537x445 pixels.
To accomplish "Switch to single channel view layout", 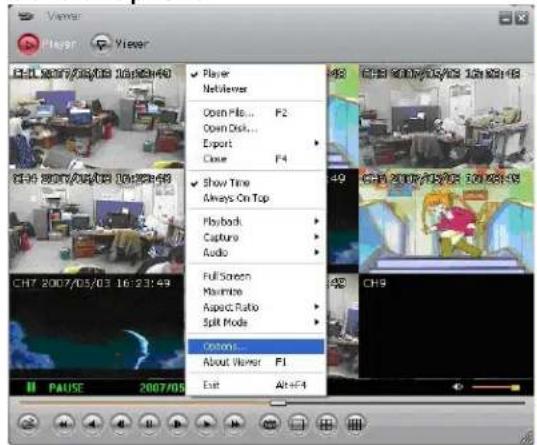I will point(298,424).
